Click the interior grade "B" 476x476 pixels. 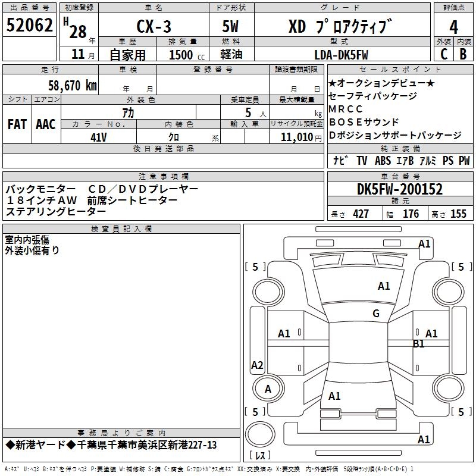(x=463, y=54)
